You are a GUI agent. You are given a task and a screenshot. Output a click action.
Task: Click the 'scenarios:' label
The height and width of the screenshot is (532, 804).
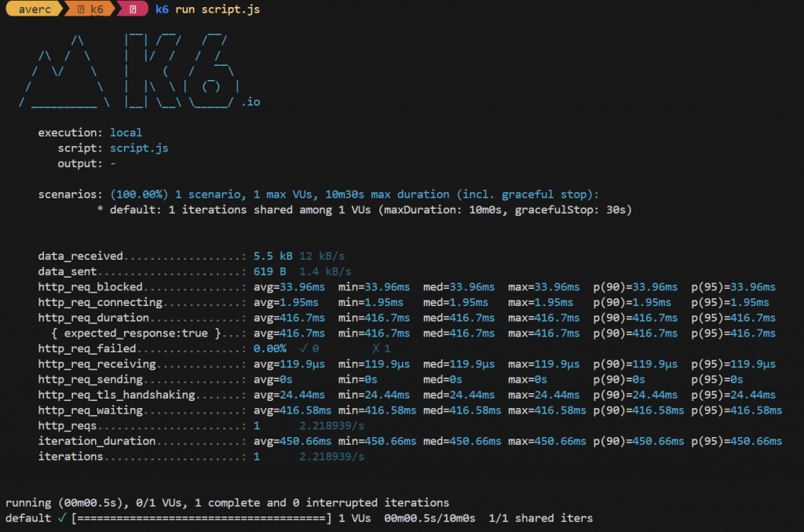(70, 195)
